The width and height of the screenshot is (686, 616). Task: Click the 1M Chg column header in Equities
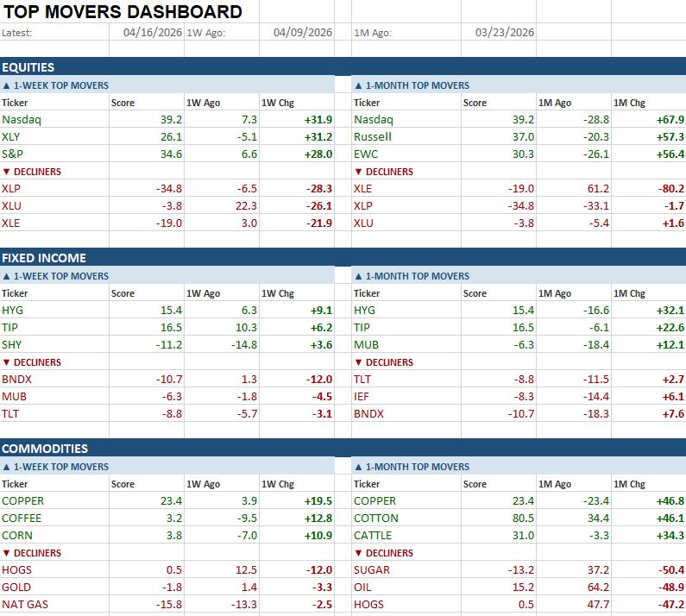click(649, 103)
